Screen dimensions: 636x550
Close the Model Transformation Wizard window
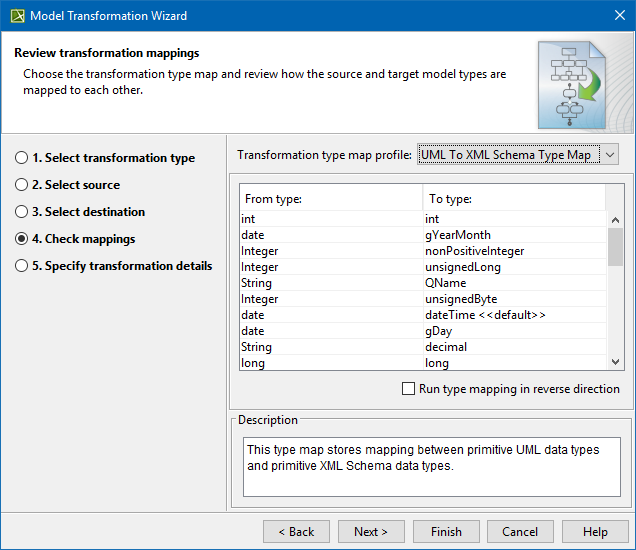620,15
